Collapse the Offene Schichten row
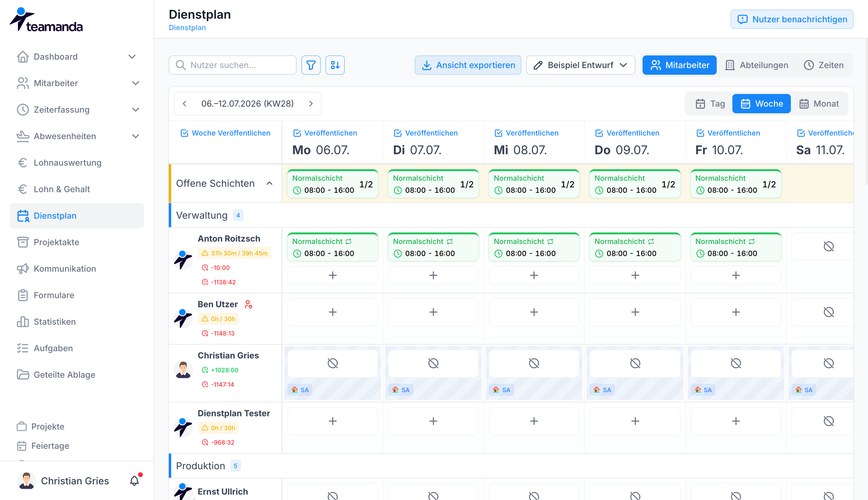Viewport: 868px width, 500px height. pos(269,183)
